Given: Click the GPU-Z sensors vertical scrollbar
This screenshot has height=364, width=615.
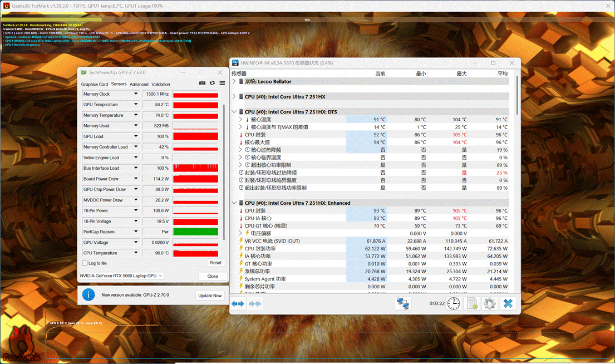Looking at the screenshot, I should 224,173.
